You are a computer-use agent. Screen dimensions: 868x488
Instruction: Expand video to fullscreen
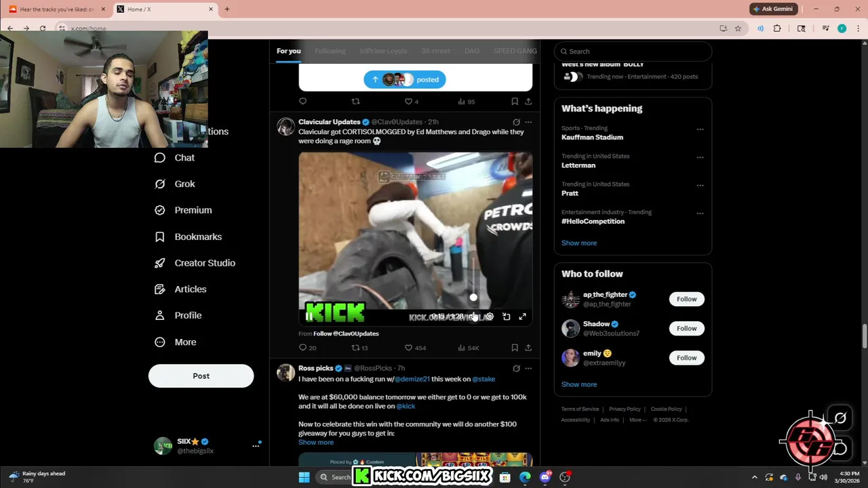pyautogui.click(x=522, y=317)
